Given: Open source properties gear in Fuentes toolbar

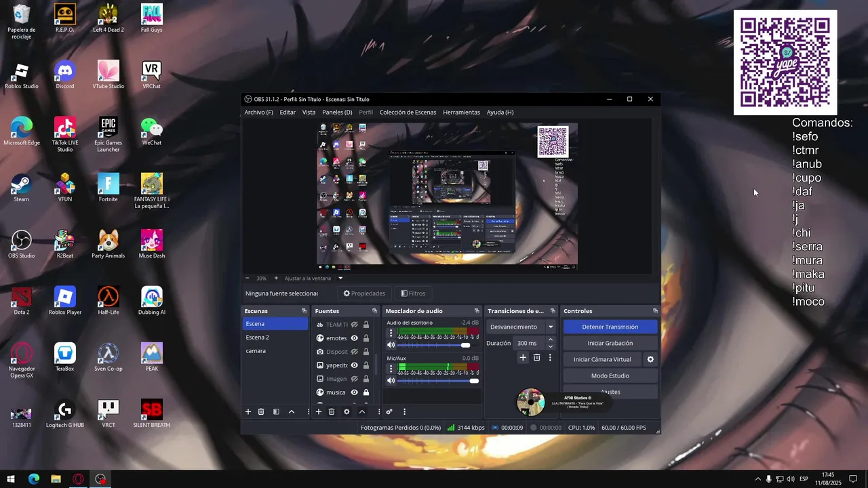Looking at the screenshot, I should click(347, 411).
